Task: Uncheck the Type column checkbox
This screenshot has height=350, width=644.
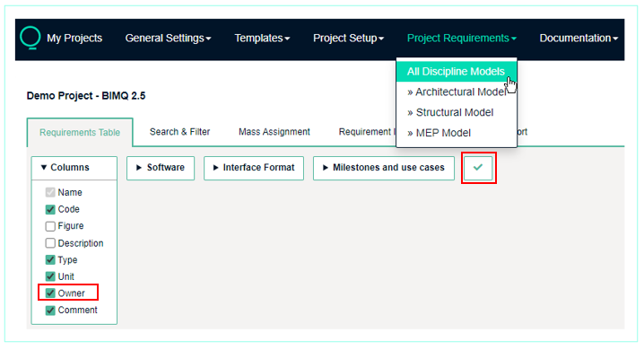Action: [x=50, y=259]
